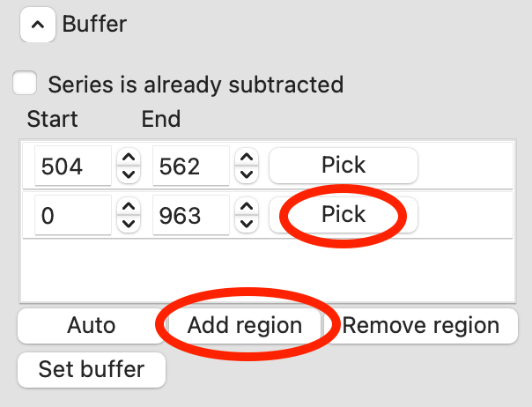Add a new buffer region

click(244, 326)
